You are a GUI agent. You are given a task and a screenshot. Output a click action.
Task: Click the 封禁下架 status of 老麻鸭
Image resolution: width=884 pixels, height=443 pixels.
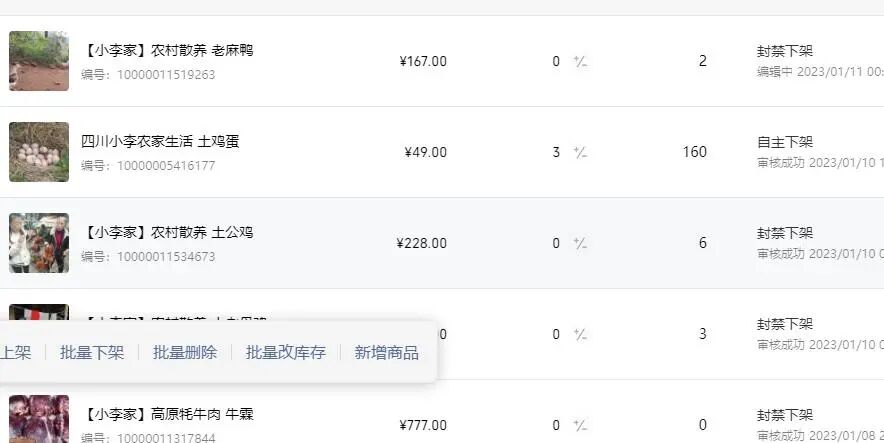(x=785, y=51)
